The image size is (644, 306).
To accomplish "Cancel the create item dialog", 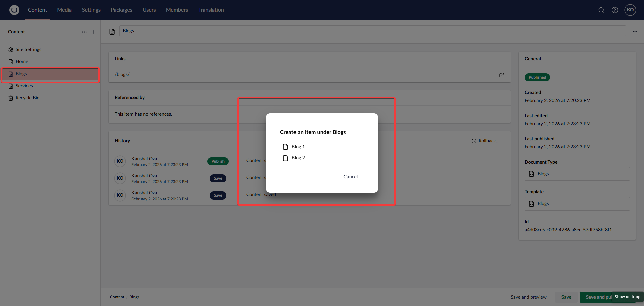I will [x=351, y=177].
